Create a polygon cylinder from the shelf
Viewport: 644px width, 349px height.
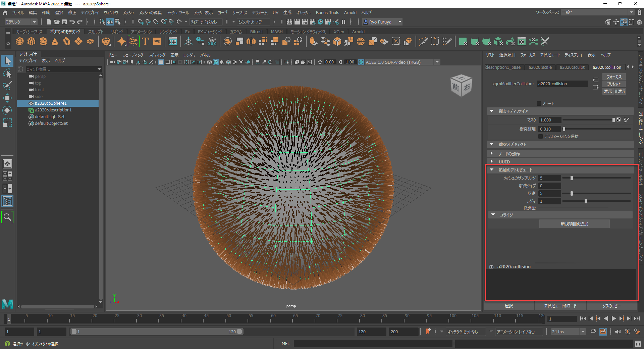[x=43, y=42]
